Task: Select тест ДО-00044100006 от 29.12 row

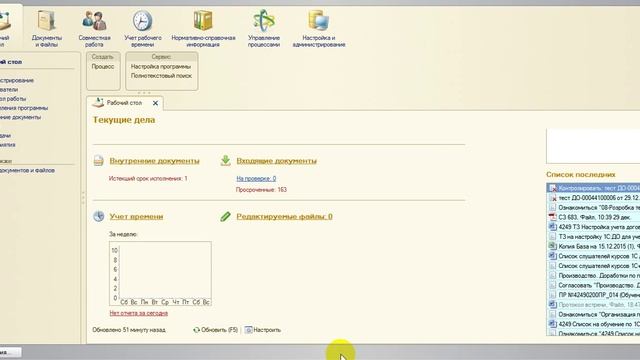Action: (593, 198)
